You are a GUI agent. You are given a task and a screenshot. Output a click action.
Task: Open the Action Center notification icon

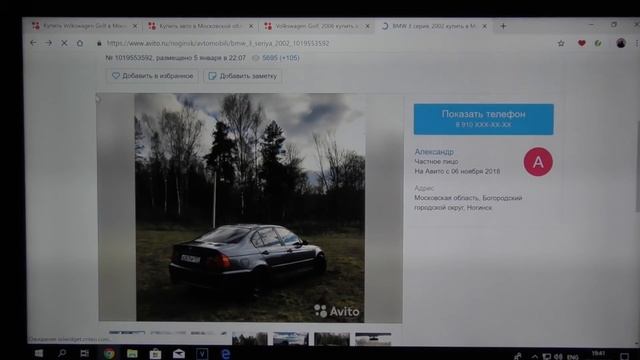[624, 356]
